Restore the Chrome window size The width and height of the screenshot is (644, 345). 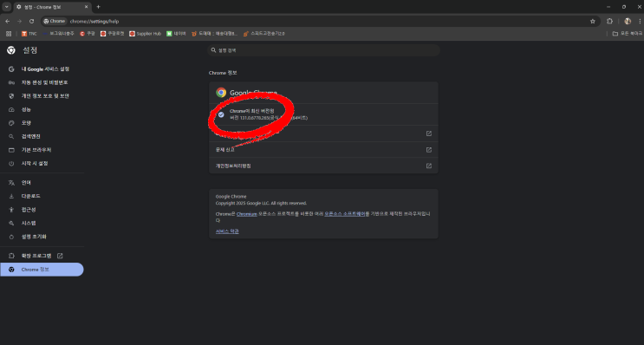(x=624, y=7)
